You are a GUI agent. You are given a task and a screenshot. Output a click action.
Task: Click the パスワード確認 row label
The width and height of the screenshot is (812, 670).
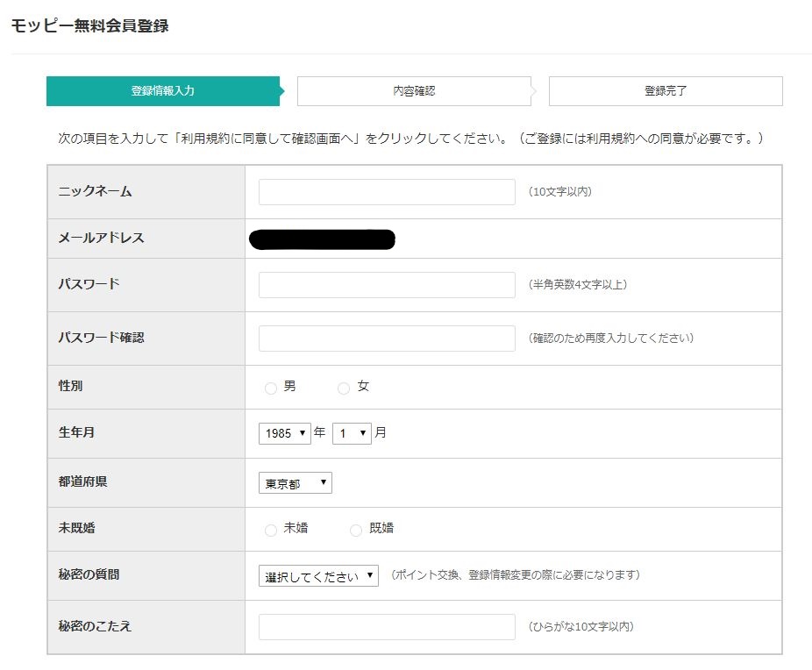[x=101, y=338]
